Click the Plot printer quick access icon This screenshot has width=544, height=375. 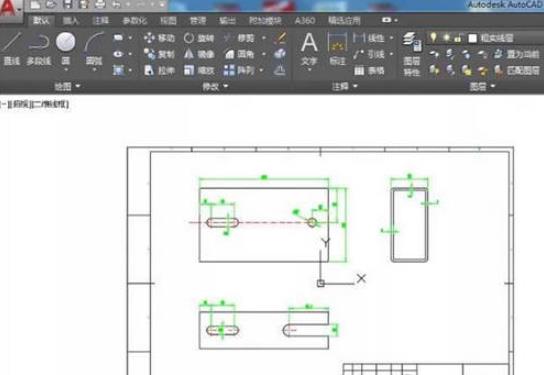tap(100, 5)
